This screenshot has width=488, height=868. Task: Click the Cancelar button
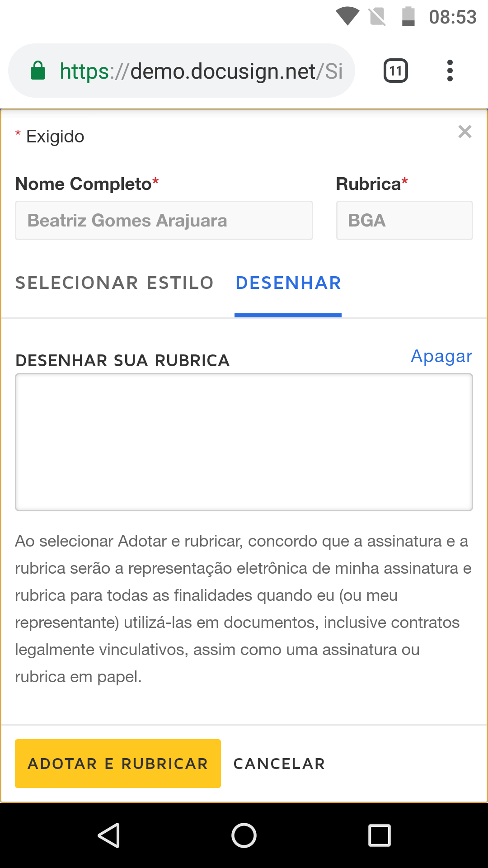(x=279, y=764)
